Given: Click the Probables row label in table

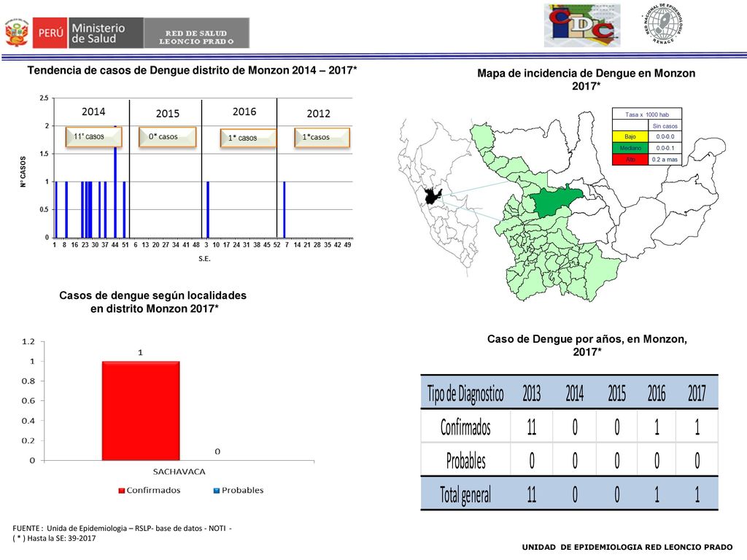Looking at the screenshot, I should click(465, 461).
